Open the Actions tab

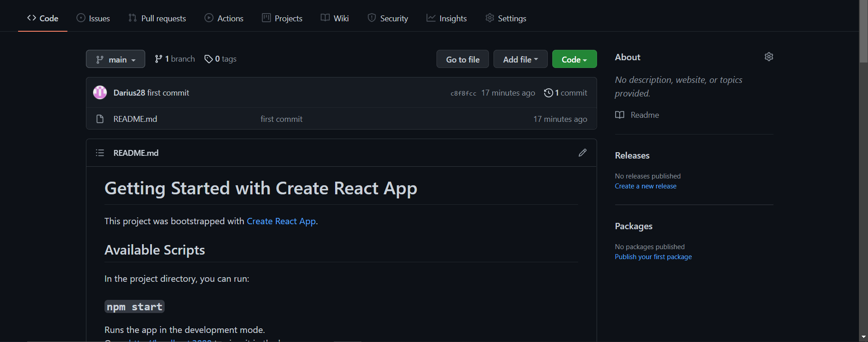coord(224,18)
